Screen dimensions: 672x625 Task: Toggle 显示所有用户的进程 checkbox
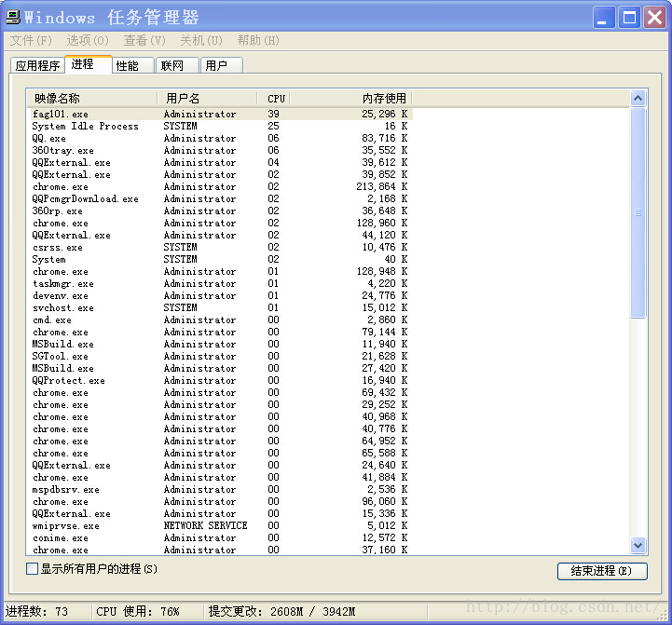[x=32, y=569]
